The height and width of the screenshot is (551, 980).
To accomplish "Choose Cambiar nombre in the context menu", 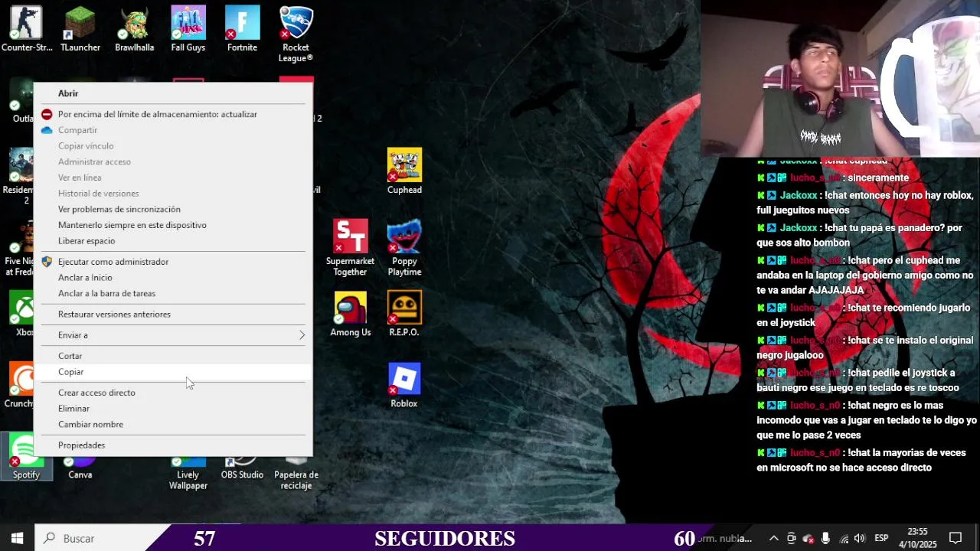I will (x=172, y=424).
